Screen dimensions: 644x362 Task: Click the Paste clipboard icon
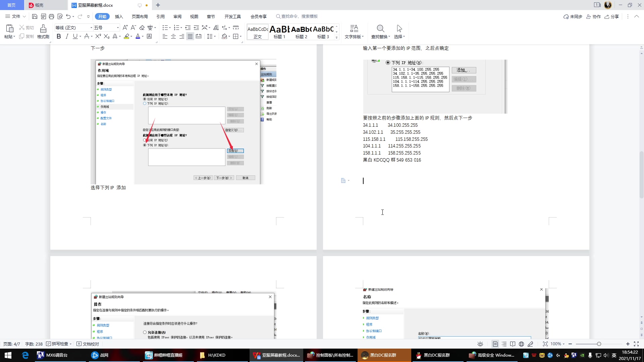coord(10,28)
